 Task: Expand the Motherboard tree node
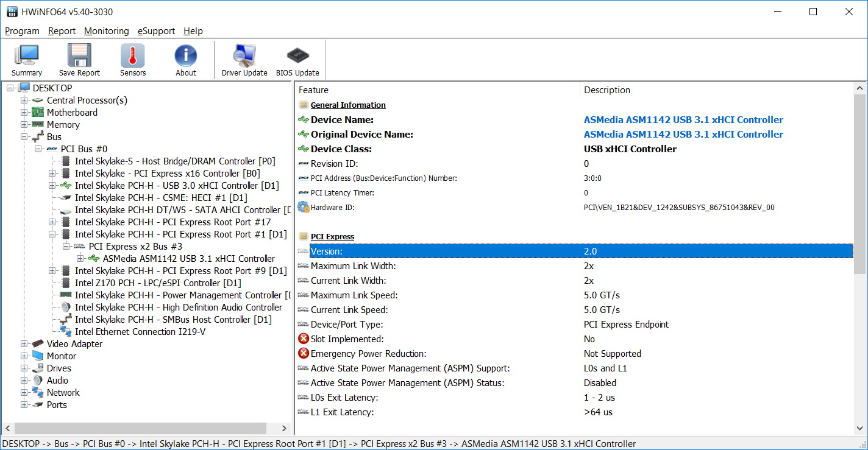pos(24,113)
